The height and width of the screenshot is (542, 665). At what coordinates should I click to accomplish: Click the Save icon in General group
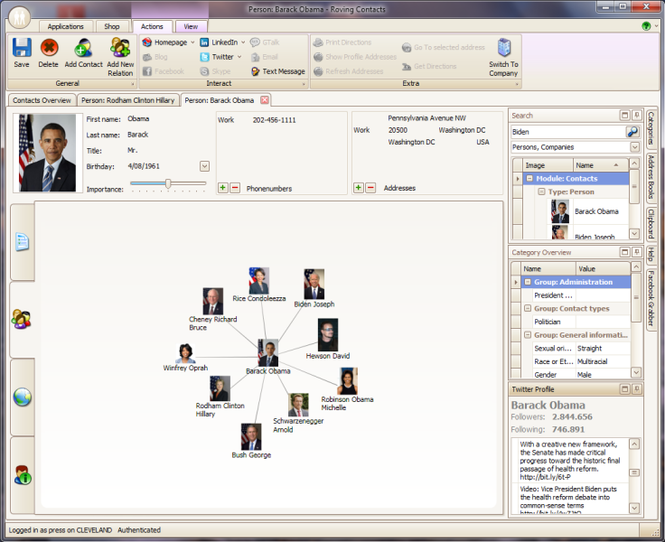[x=22, y=47]
